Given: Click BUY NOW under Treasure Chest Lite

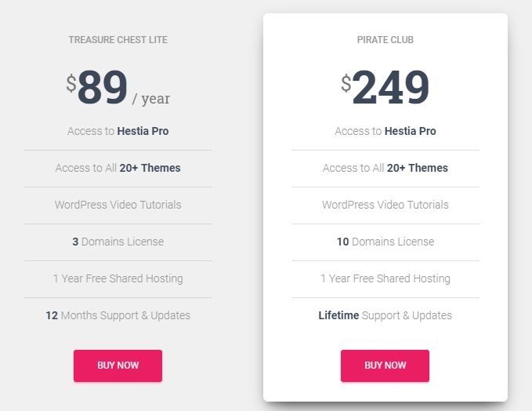Looking at the screenshot, I should tap(118, 366).
